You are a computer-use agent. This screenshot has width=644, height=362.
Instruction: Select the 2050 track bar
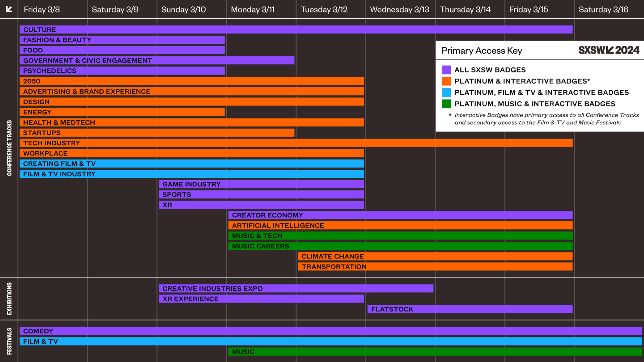tap(192, 81)
